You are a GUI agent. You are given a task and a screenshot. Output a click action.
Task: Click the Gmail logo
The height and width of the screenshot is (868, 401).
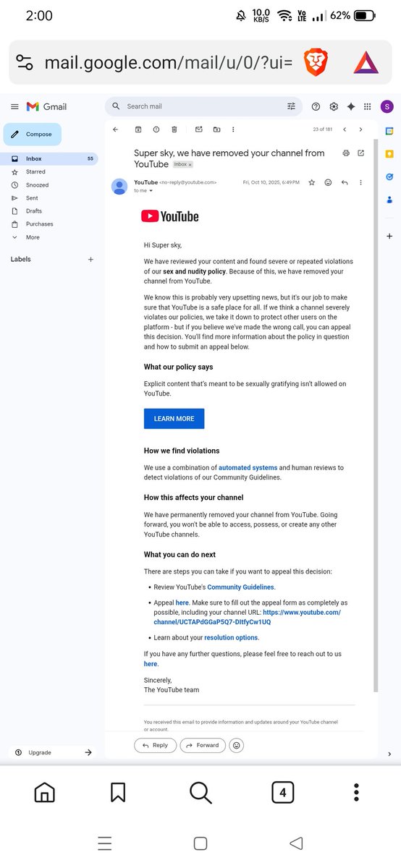point(46,106)
